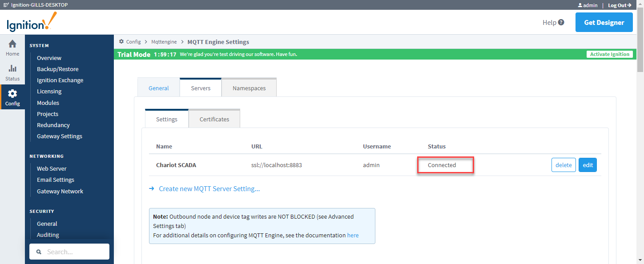Open the Home section icon
Viewport: 644px width, 264px height.
point(12,44)
